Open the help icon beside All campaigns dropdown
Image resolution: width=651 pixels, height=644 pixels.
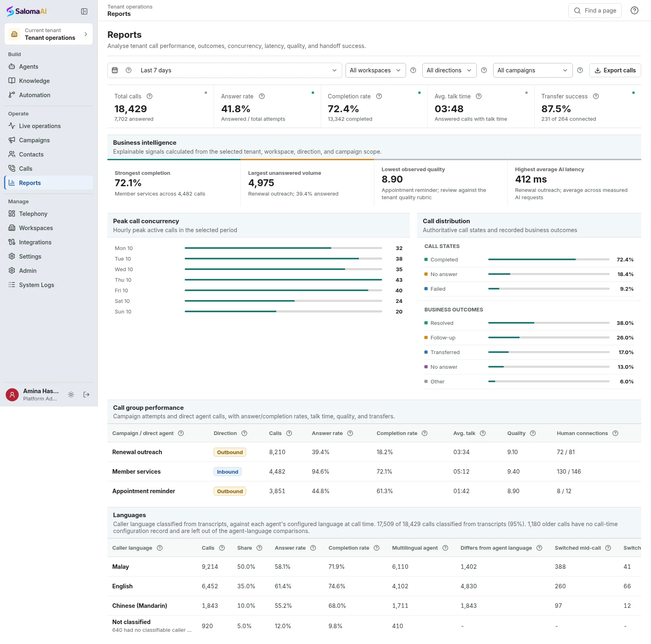(x=580, y=70)
